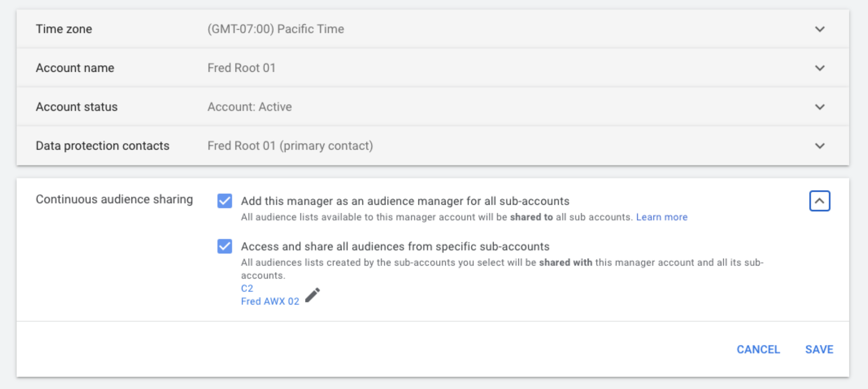Image resolution: width=868 pixels, height=389 pixels.
Task: Expand the Time zone chevron arrow
Action: tap(820, 29)
